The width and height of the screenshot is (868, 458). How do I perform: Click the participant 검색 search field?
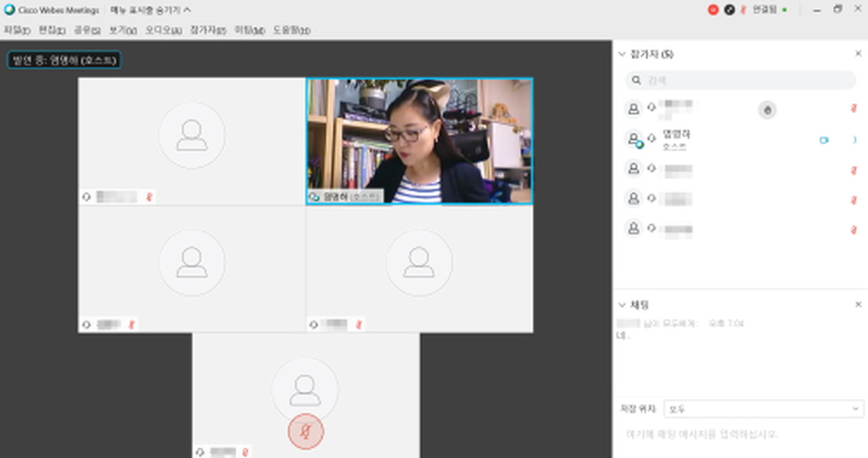click(x=740, y=80)
